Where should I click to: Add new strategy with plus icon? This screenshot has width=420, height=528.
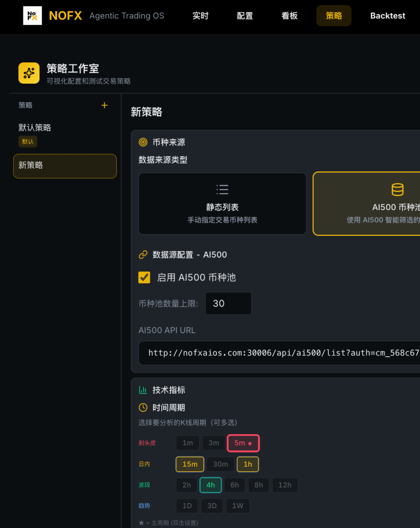(104, 105)
